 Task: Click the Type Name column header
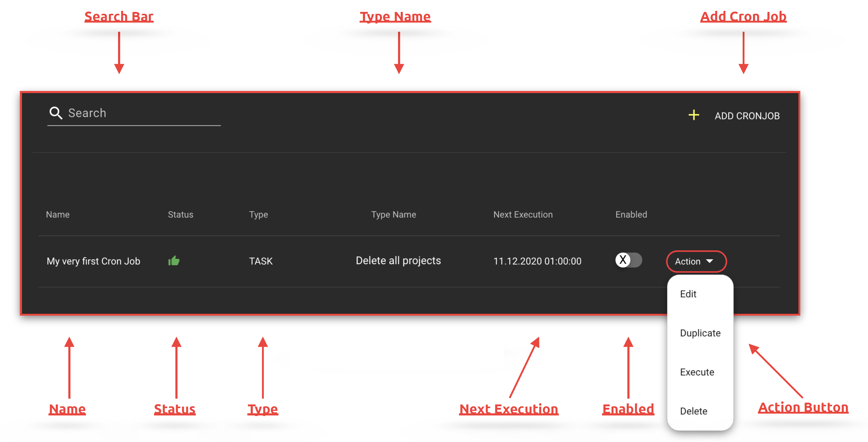click(x=393, y=214)
